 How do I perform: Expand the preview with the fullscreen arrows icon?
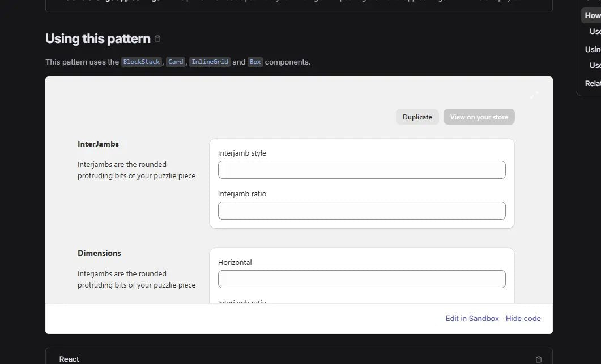(534, 95)
